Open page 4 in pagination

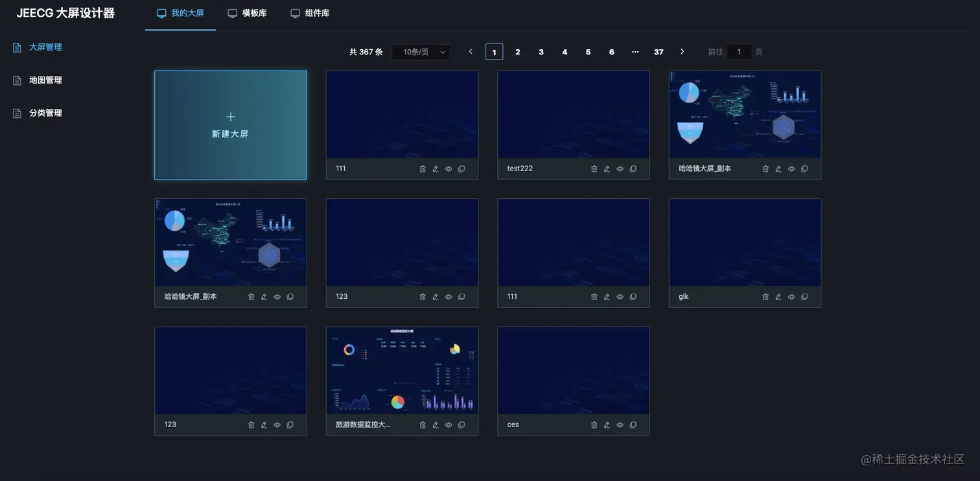point(565,52)
